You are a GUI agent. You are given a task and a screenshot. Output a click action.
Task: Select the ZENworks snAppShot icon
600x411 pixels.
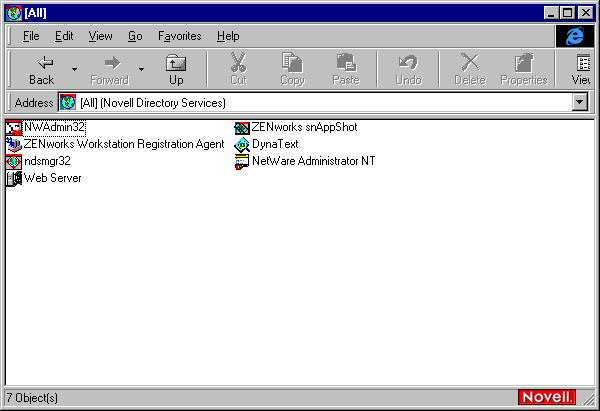click(x=242, y=127)
